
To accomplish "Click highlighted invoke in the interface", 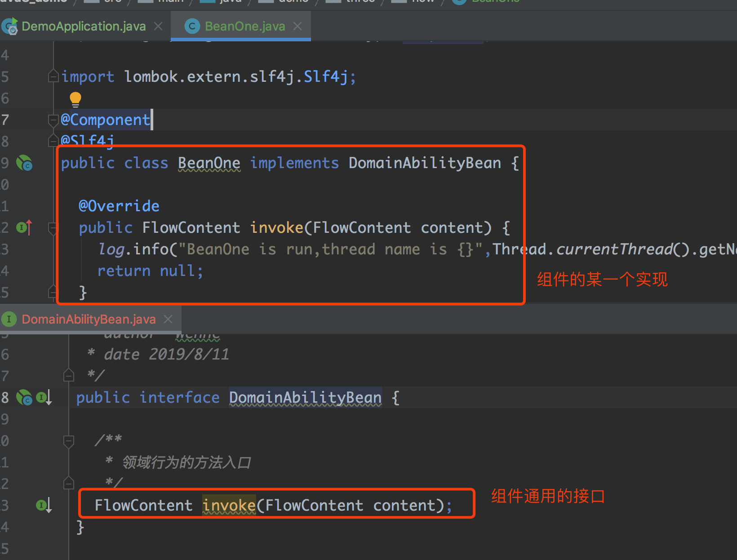I will point(229,505).
